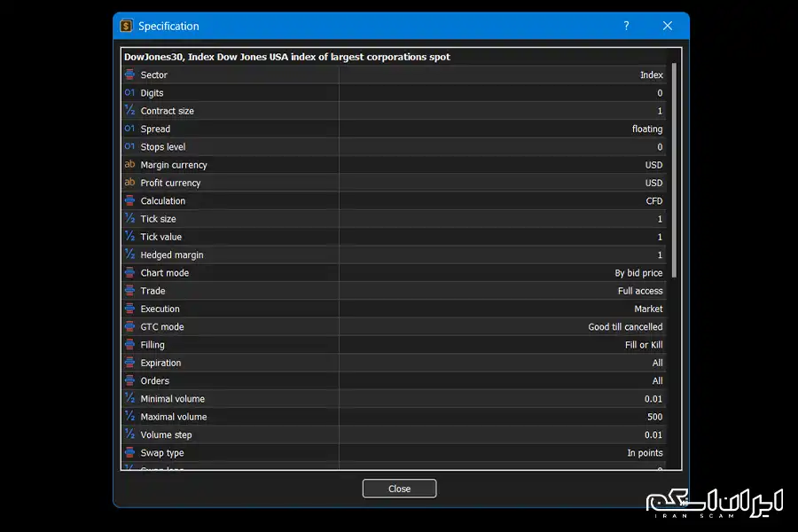Select the Contract size label

pyautogui.click(x=167, y=111)
